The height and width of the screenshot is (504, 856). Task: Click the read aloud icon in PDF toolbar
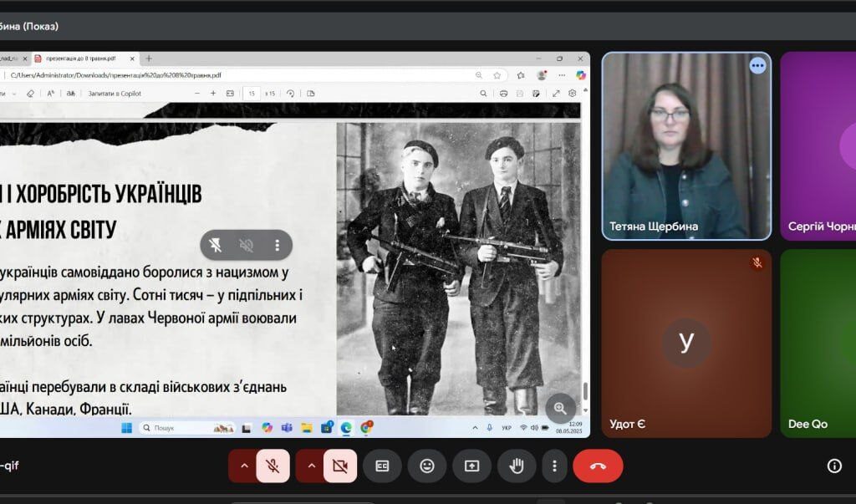[50, 94]
